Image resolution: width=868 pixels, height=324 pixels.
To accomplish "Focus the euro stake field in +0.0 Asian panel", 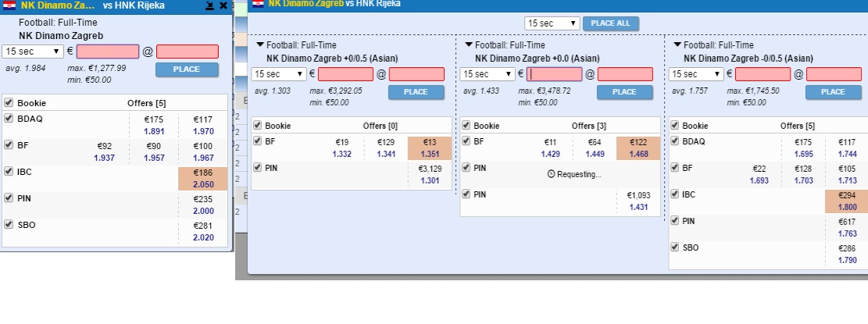I will [x=554, y=74].
